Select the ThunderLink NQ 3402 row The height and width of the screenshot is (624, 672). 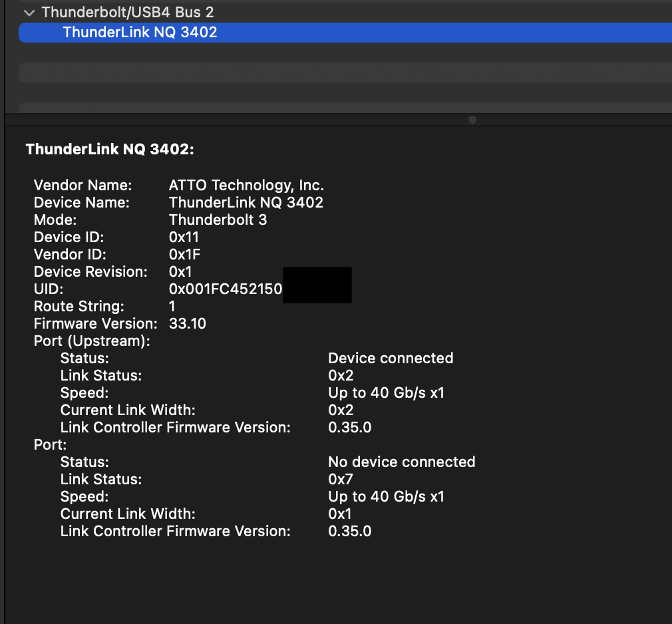point(345,33)
